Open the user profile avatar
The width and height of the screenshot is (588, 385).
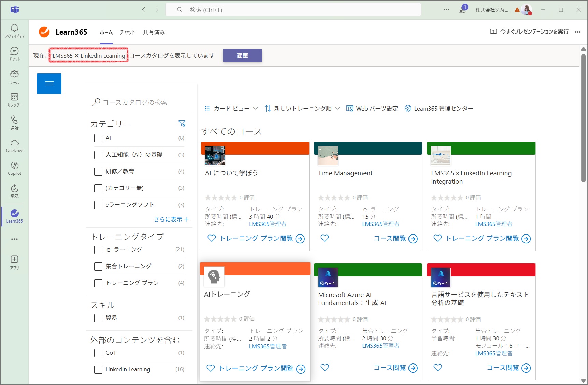pos(527,10)
